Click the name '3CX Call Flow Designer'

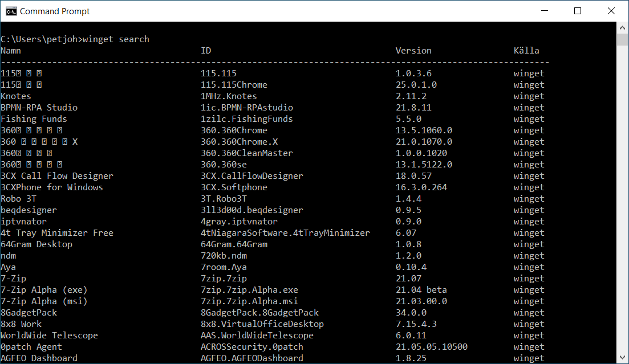point(57,176)
